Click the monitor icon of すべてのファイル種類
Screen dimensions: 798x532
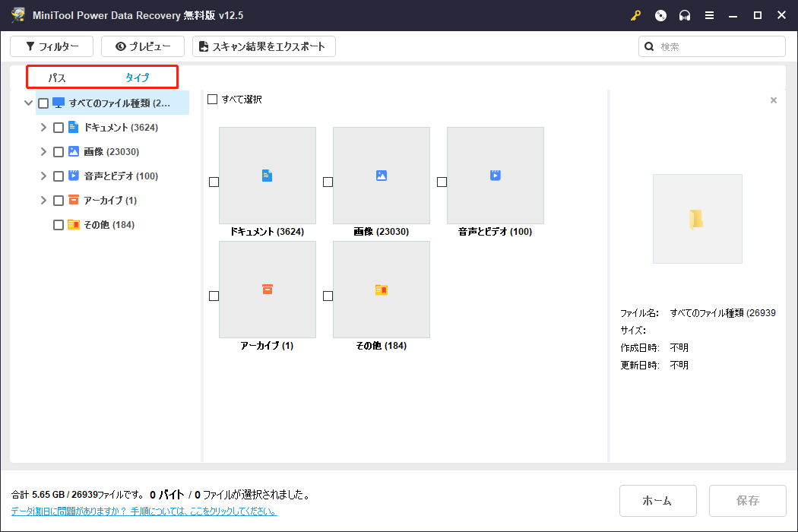point(59,103)
